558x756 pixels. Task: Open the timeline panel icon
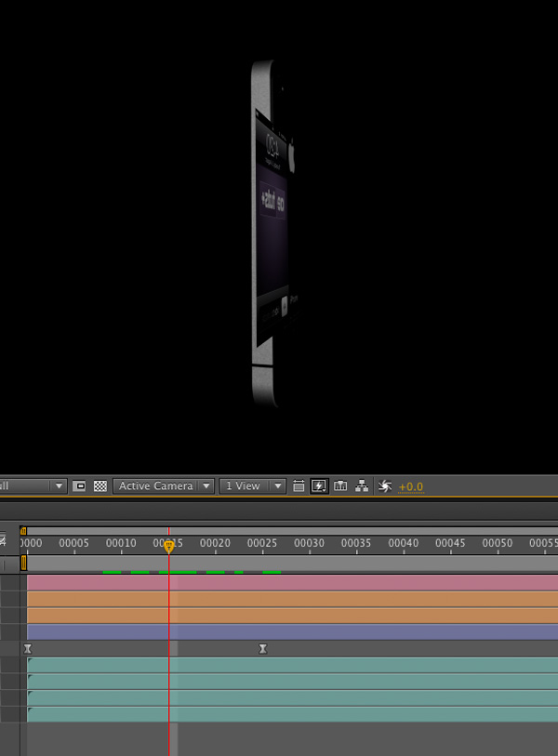coord(340,486)
